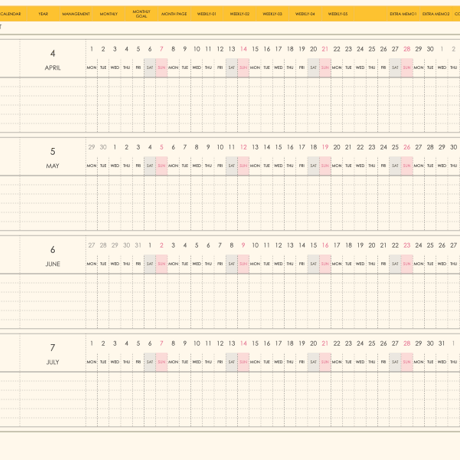Go to the WEEKLY-03 tab
The height and width of the screenshot is (460, 460).
[x=272, y=14]
